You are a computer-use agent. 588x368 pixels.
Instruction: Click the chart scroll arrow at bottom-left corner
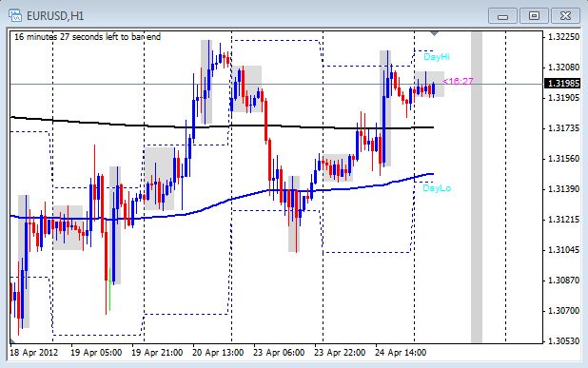pos(12,340)
